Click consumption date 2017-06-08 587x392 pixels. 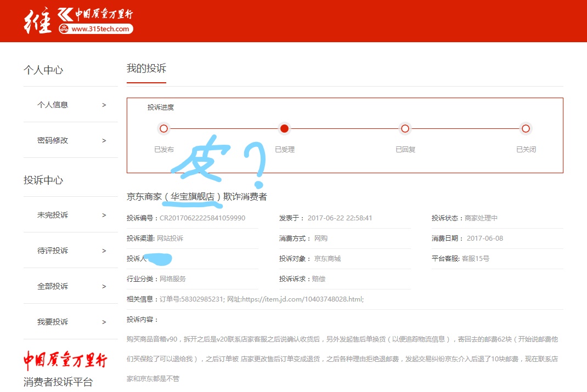485,238
